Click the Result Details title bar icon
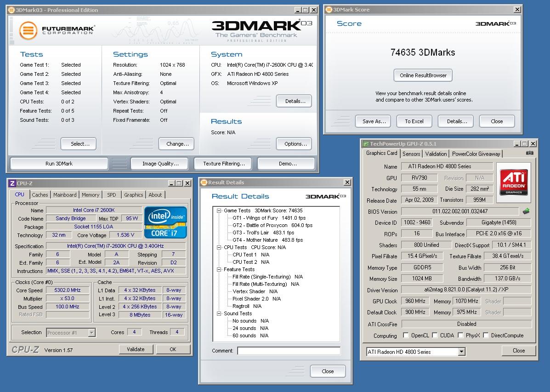This screenshot has height=392, width=550. (204, 182)
